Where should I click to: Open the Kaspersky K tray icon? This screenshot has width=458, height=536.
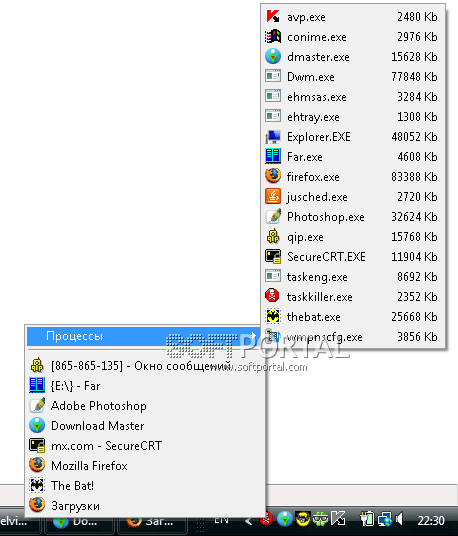338,520
